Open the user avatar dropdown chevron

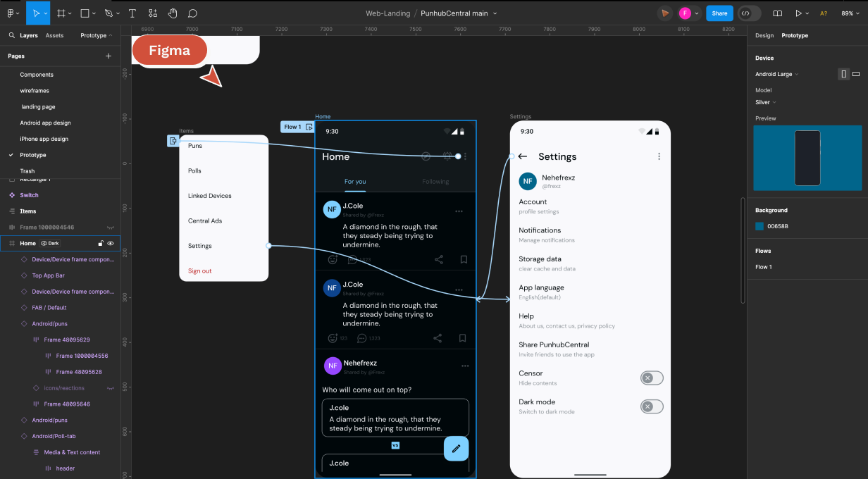(697, 13)
